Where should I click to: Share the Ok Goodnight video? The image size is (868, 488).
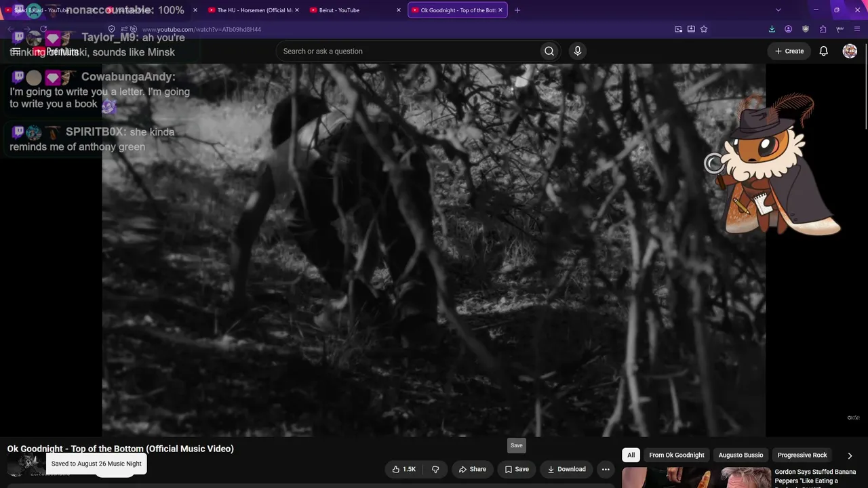click(473, 469)
